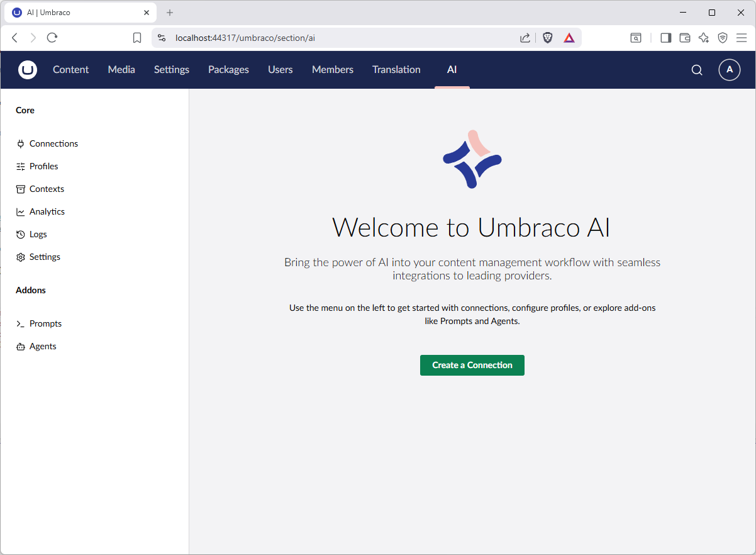Open the Prompts addon
This screenshot has height=555, width=756.
(45, 323)
